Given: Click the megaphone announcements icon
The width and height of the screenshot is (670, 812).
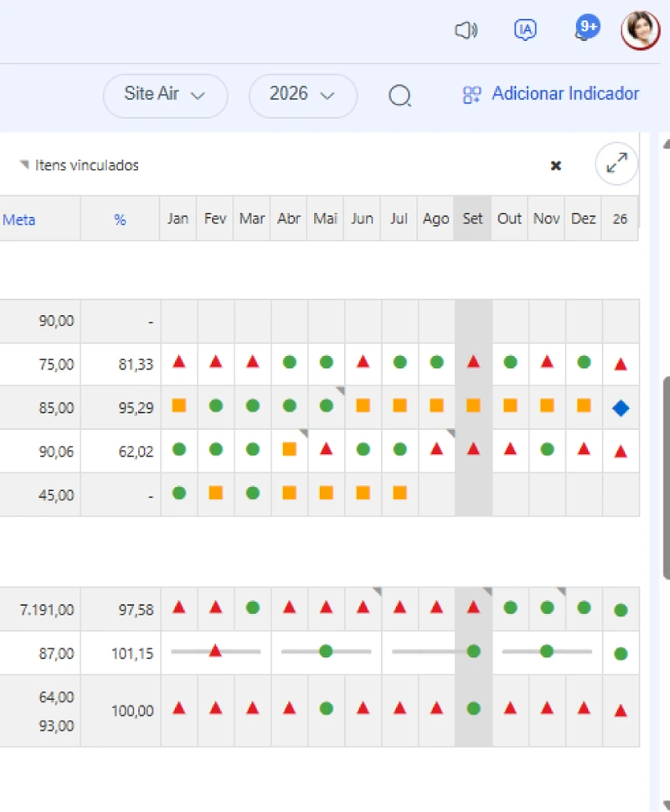Looking at the screenshot, I should 466,30.
